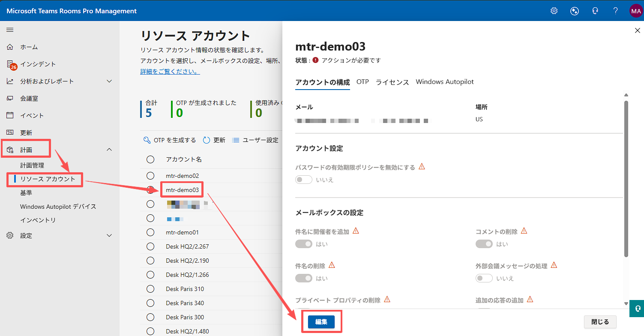Toggle 外部会議メッセージの処理 switch
The width and height of the screenshot is (644, 336).
coord(484,278)
